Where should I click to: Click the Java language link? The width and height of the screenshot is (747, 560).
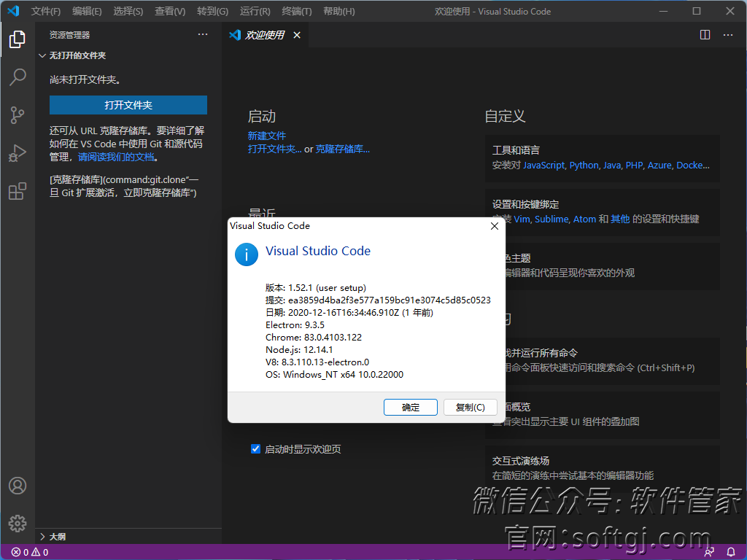612,166
